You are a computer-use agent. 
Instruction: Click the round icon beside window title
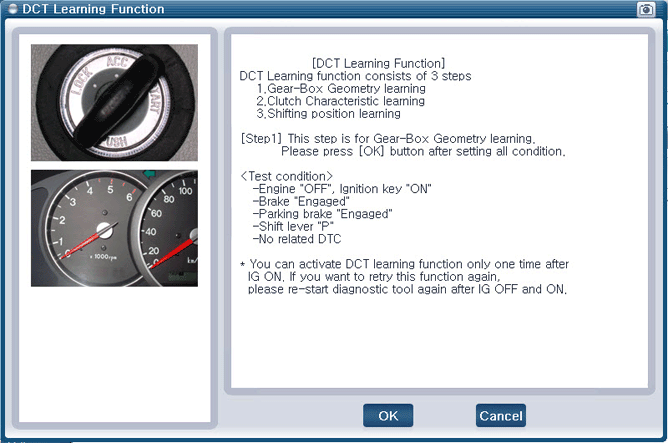point(13,9)
